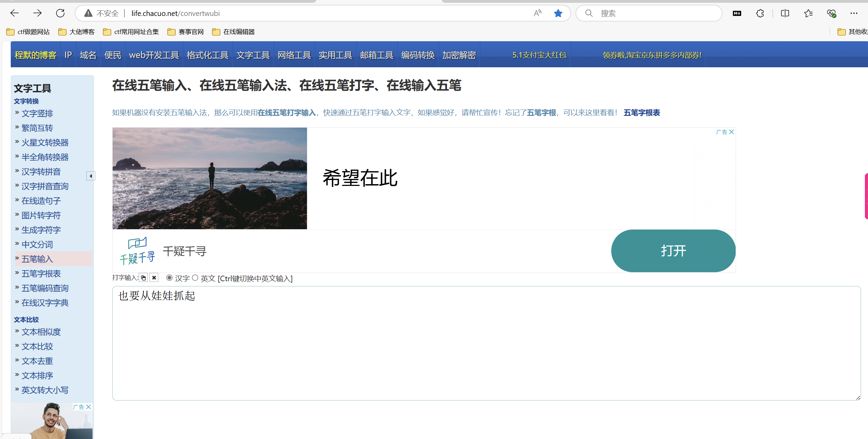Open the 格式化工具 menu
Viewport: 868px width, 439px height.
(x=208, y=55)
